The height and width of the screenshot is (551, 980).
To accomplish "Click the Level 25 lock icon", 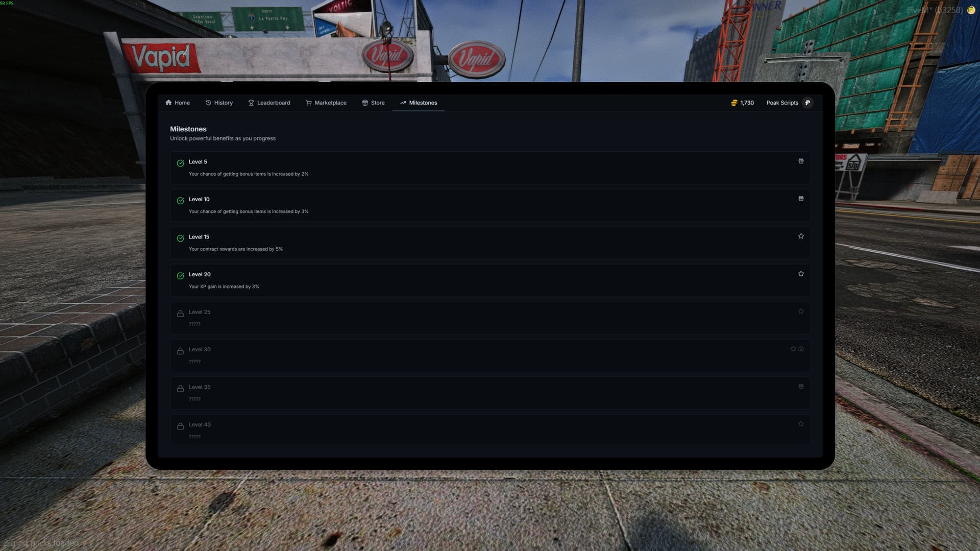I will 180,313.
